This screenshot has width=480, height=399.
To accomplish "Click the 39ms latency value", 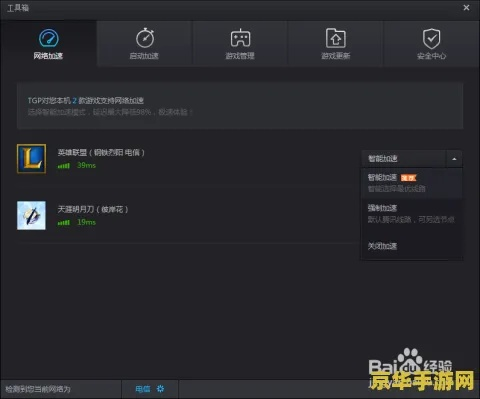I will click(x=86, y=165).
